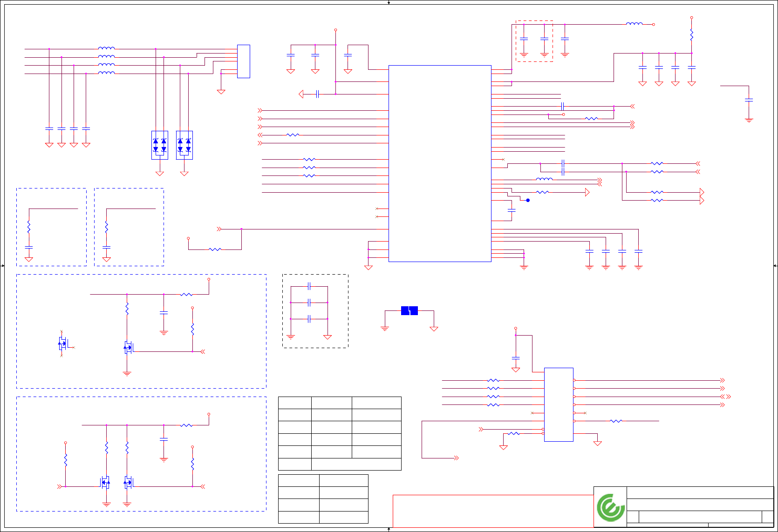Select the solid blue jumper component
The width and height of the screenshot is (778, 532).
point(409,310)
